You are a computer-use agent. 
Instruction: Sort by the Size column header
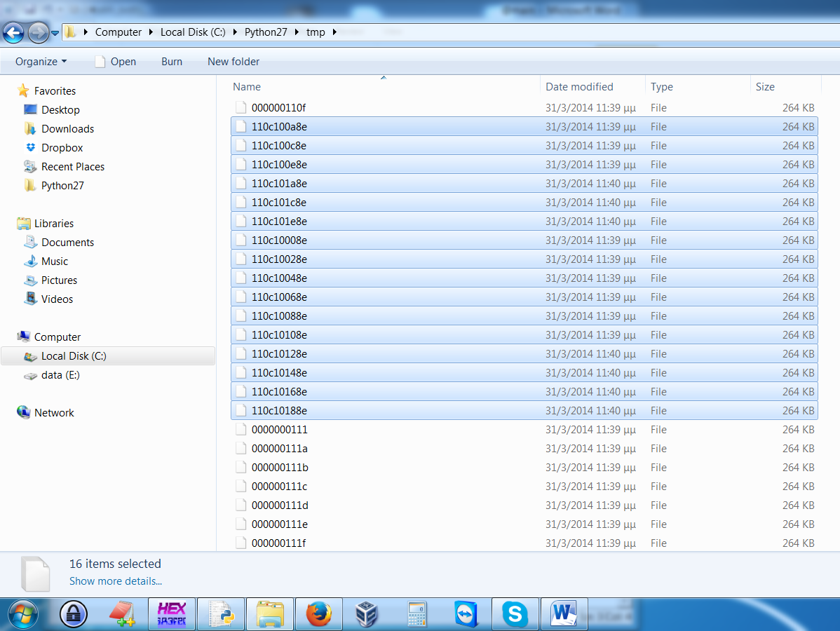[x=786, y=87]
